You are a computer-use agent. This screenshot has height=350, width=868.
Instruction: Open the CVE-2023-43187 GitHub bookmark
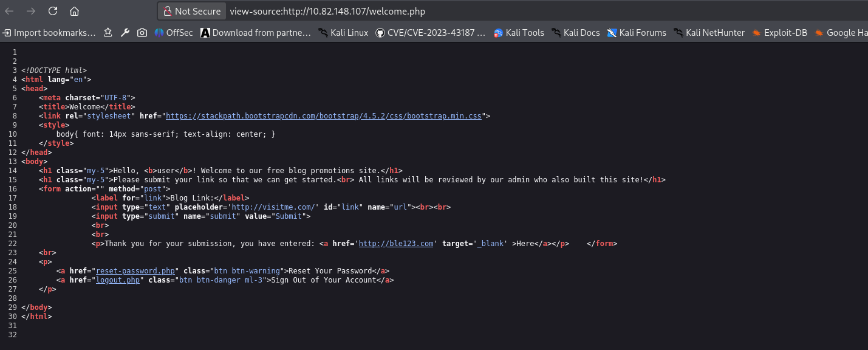430,33
